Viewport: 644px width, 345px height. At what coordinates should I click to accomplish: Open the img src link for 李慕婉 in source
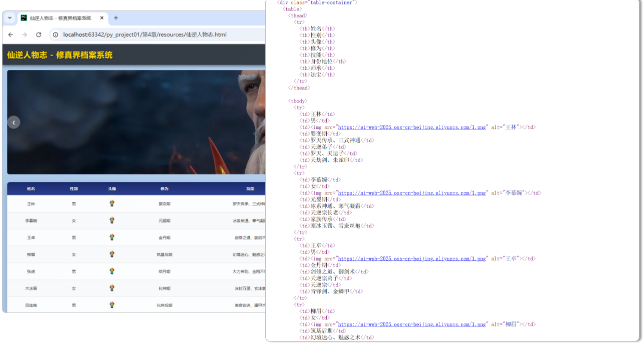coord(412,193)
